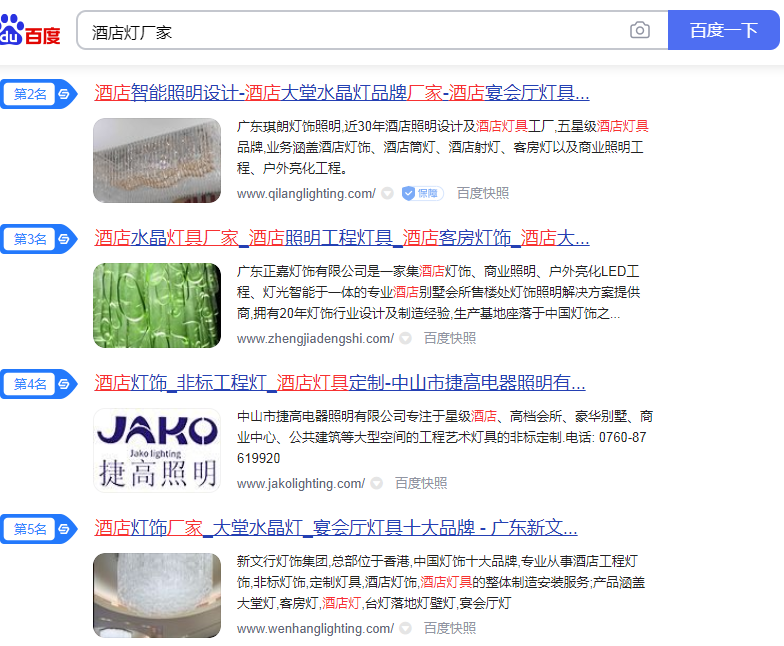
Task: Open the 酒店智能照明设计 result title
Action: click(x=342, y=93)
